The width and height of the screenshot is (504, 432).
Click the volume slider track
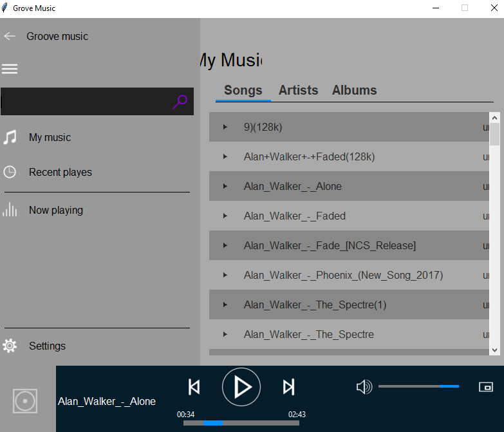(418, 386)
